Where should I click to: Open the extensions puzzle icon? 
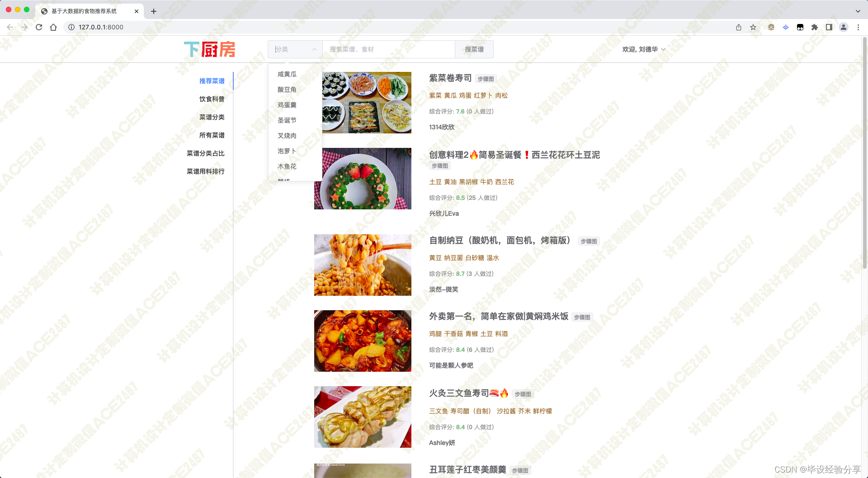pyautogui.click(x=815, y=27)
